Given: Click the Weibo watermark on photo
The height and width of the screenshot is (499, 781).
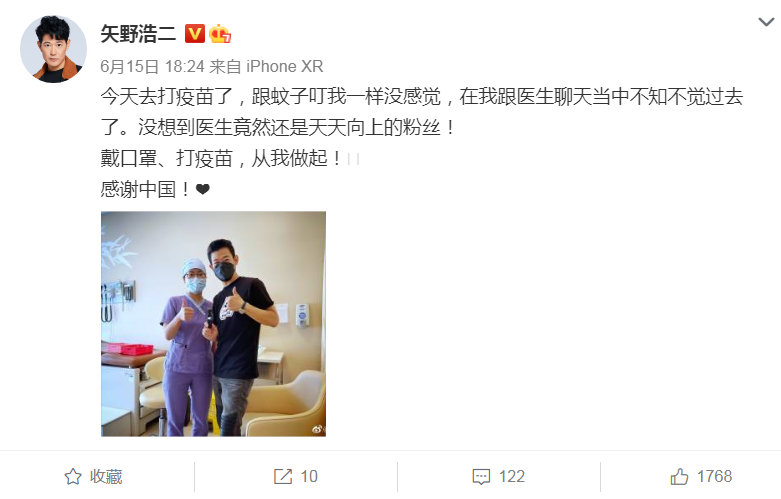Looking at the screenshot, I should pos(319,429).
